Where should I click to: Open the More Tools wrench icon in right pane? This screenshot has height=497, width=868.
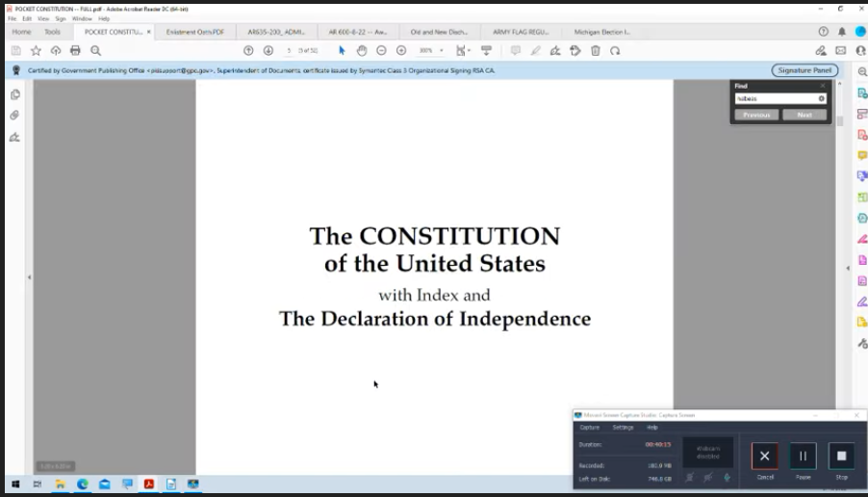[x=862, y=344]
